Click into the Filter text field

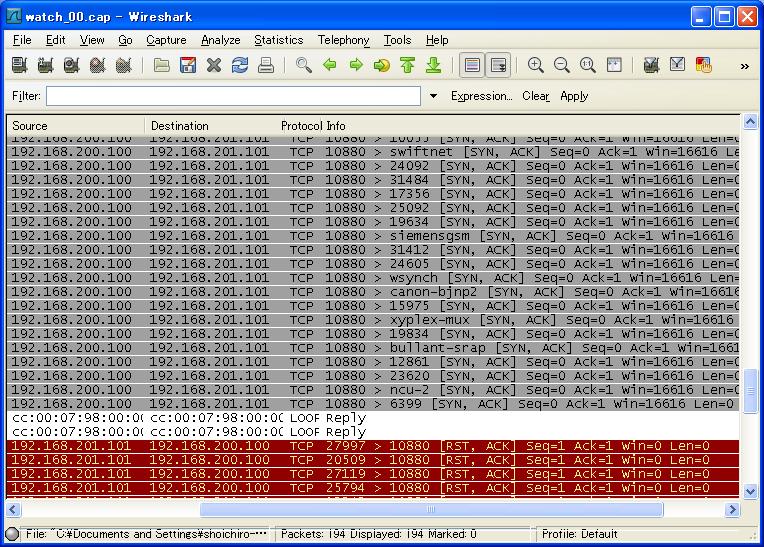point(233,96)
